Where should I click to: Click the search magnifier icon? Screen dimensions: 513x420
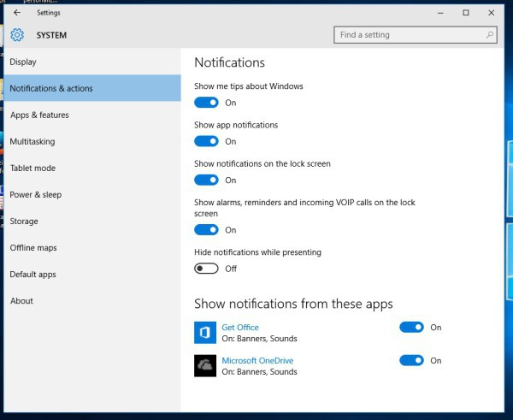[490, 35]
